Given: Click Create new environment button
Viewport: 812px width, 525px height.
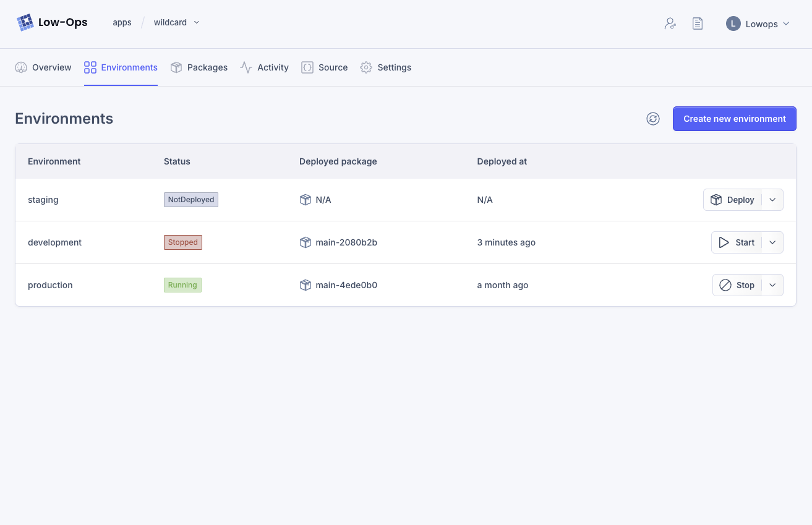Looking at the screenshot, I should 734,119.
